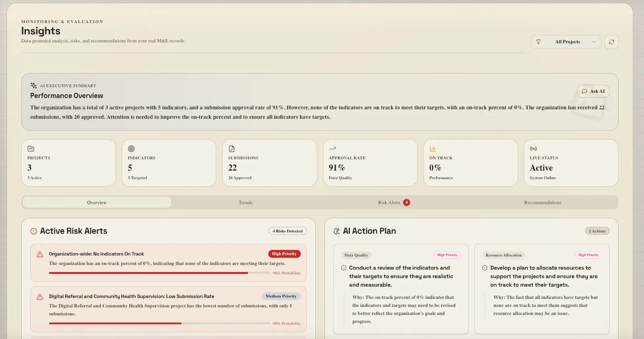Click the red High Priority badge on the risk alert
The image size is (644, 339).
point(284,254)
